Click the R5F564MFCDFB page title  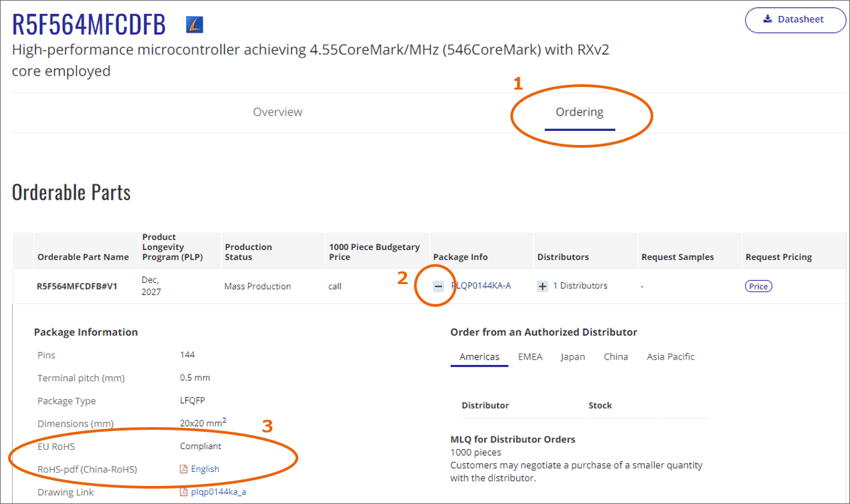pos(88,24)
